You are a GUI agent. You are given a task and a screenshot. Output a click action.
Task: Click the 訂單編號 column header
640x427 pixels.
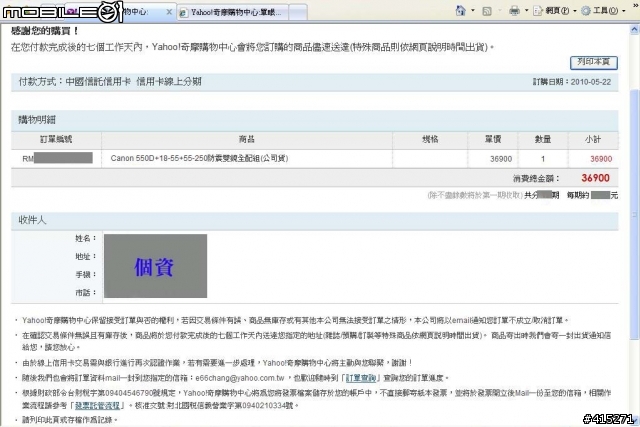point(56,139)
